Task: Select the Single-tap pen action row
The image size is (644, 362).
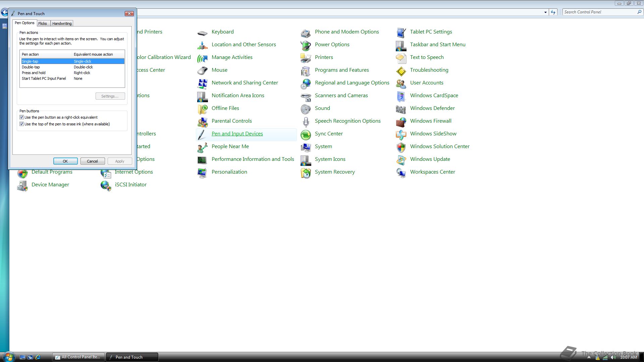Action: click(73, 61)
